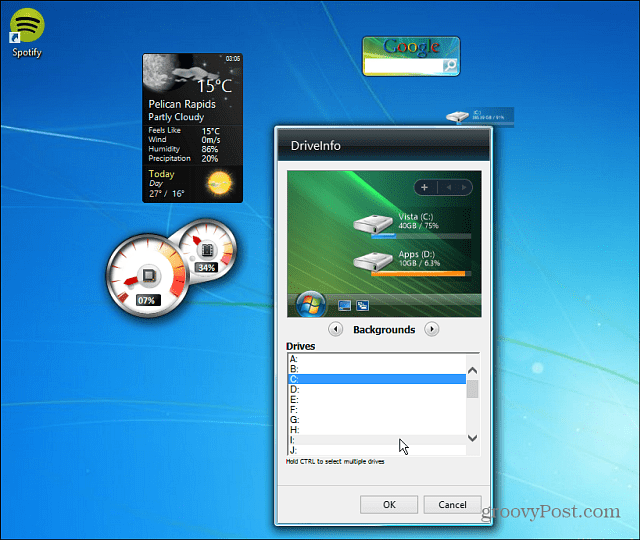This screenshot has height=540, width=640.
Task: Click the Windows start orb in preview
Action: [311, 304]
